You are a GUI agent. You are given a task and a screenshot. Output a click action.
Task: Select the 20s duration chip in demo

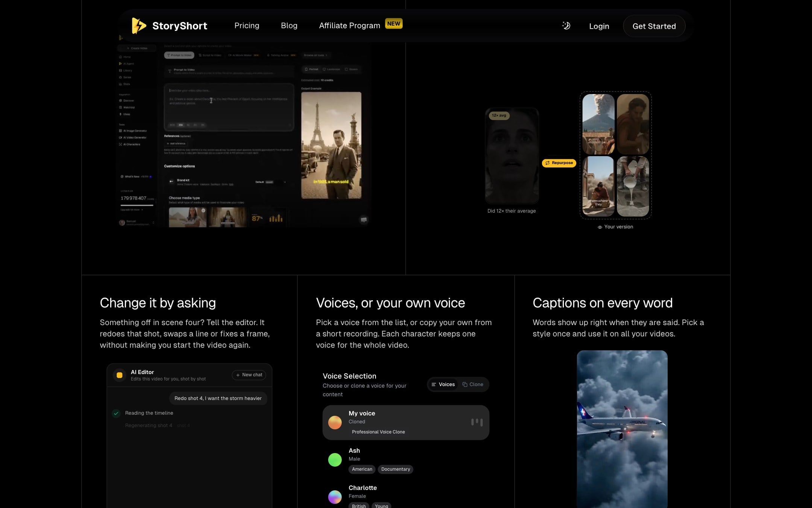pyautogui.click(x=180, y=125)
